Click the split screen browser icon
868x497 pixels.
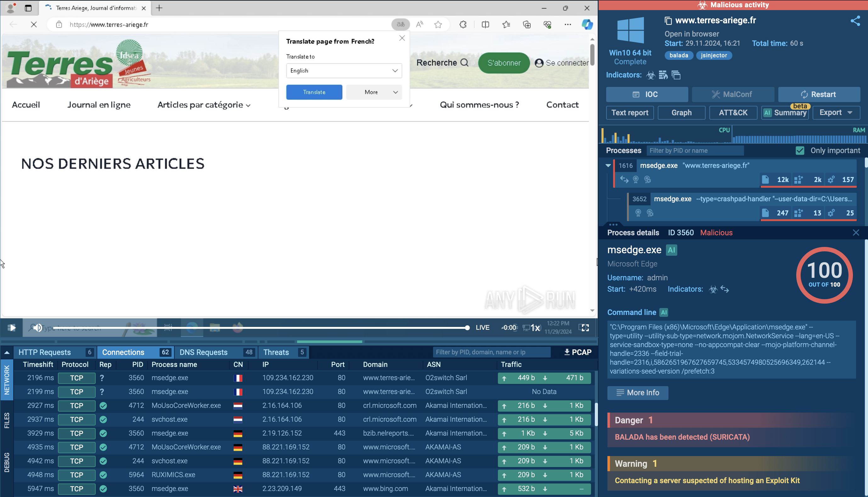coord(485,25)
